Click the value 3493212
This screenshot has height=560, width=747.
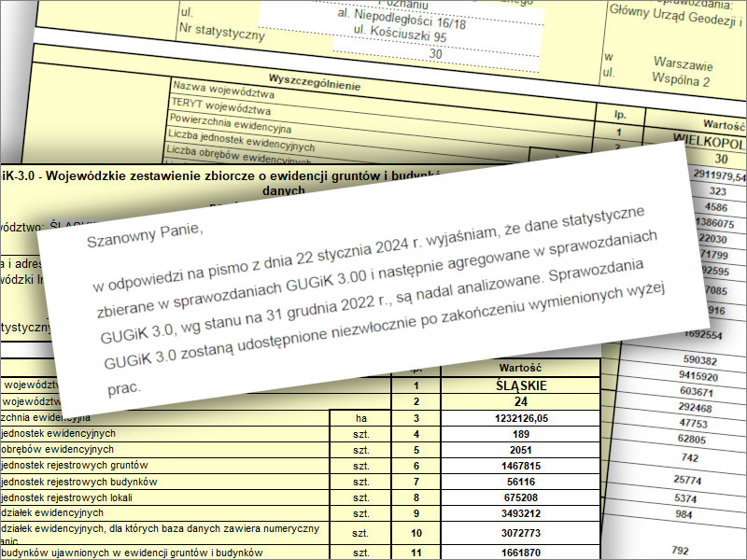click(x=521, y=513)
